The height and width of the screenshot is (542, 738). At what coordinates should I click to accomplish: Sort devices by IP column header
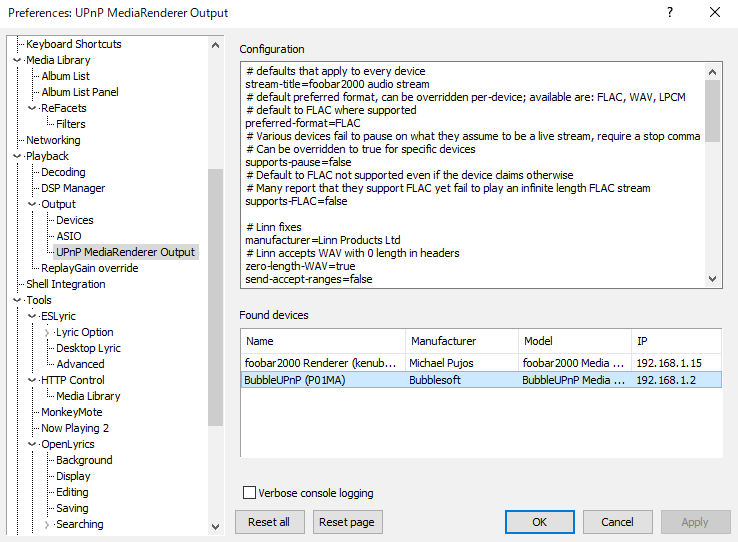676,341
